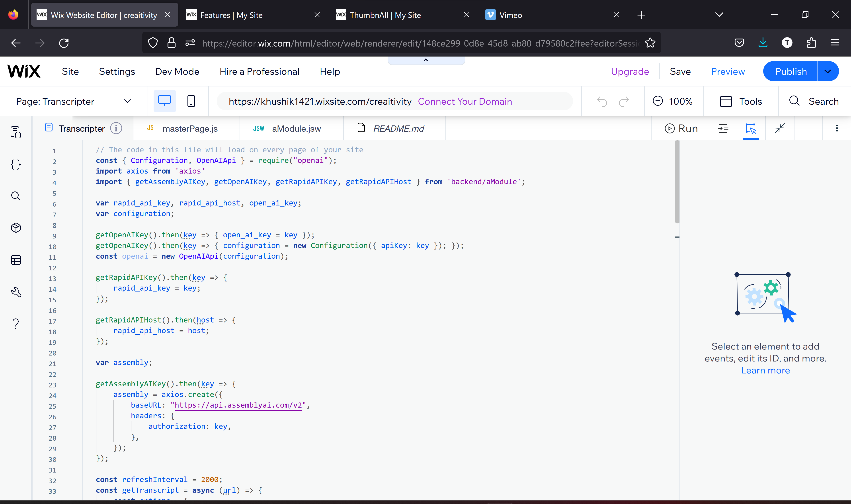Click the Preview link
This screenshot has height=504, width=851.
728,71
